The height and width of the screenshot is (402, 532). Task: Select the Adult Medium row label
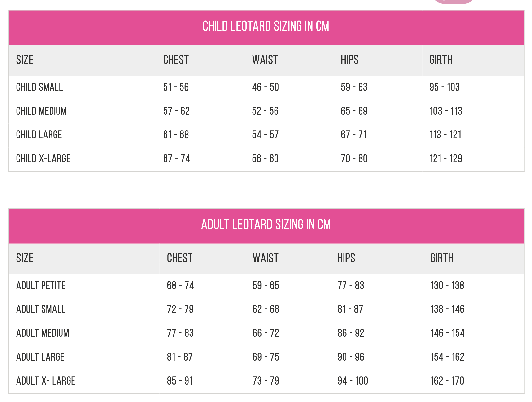tap(43, 333)
